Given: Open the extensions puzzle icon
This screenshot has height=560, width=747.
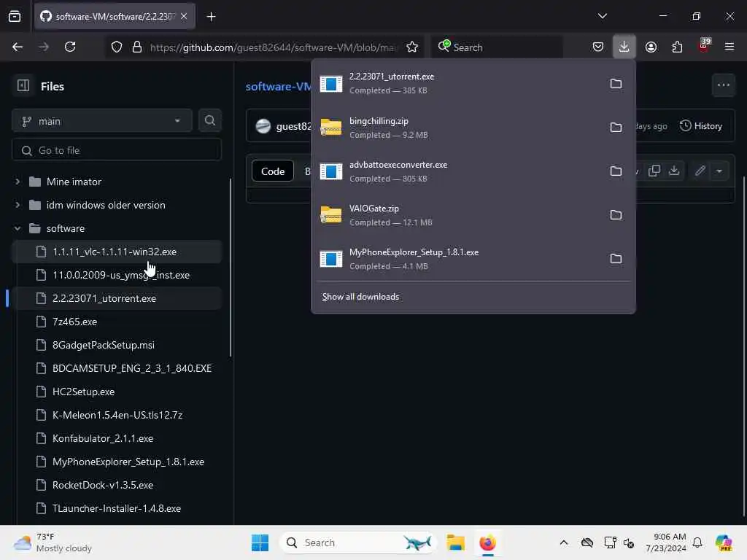Looking at the screenshot, I should [677, 47].
